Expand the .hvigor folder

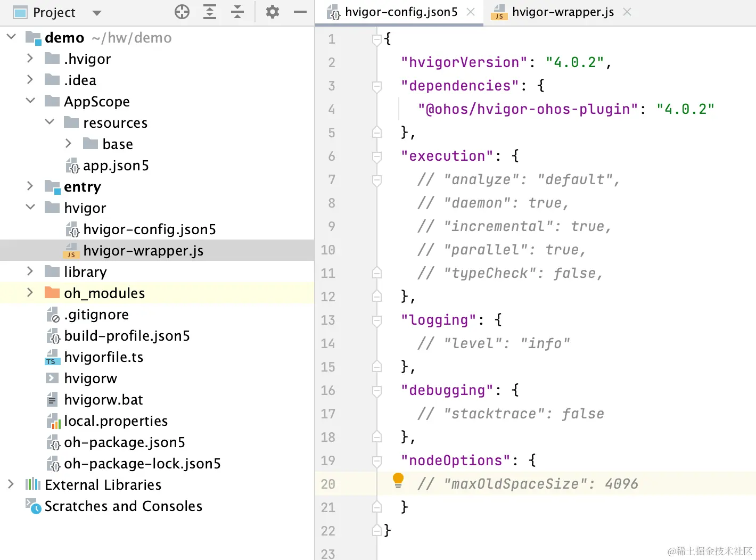tap(30, 58)
